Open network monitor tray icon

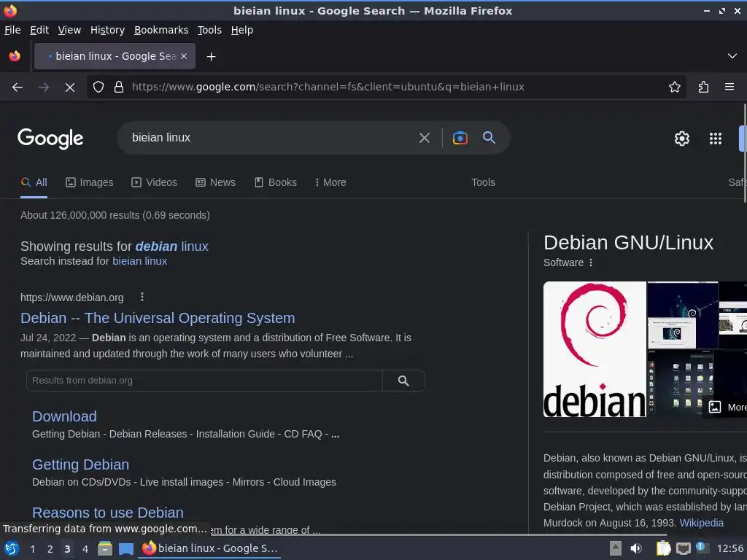pos(683,548)
